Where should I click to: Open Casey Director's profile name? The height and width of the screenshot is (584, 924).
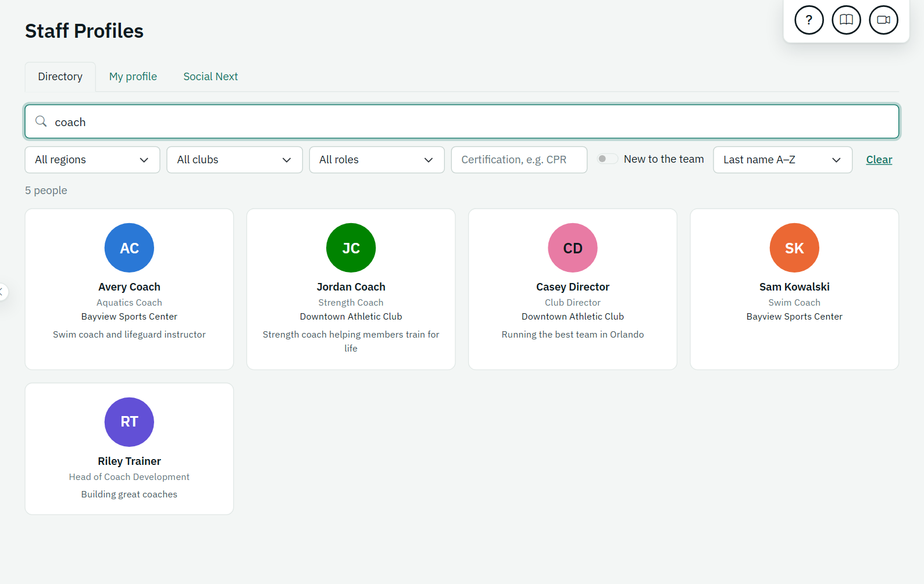573,287
